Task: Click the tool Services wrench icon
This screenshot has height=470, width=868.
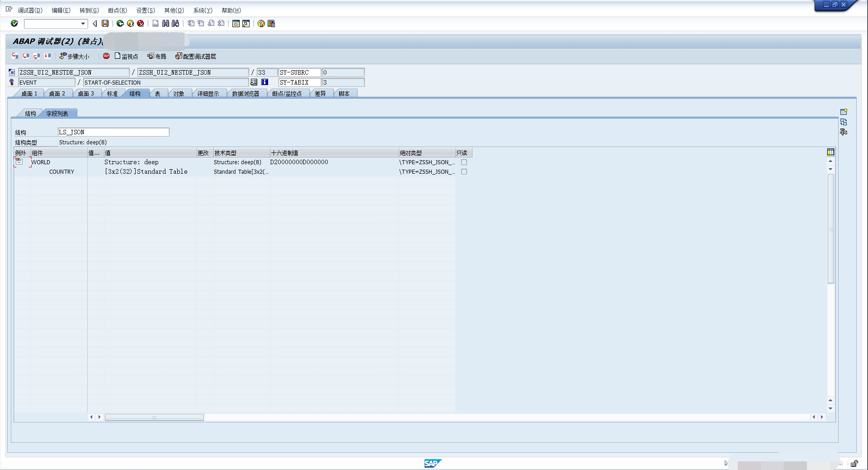Action: pos(844,132)
